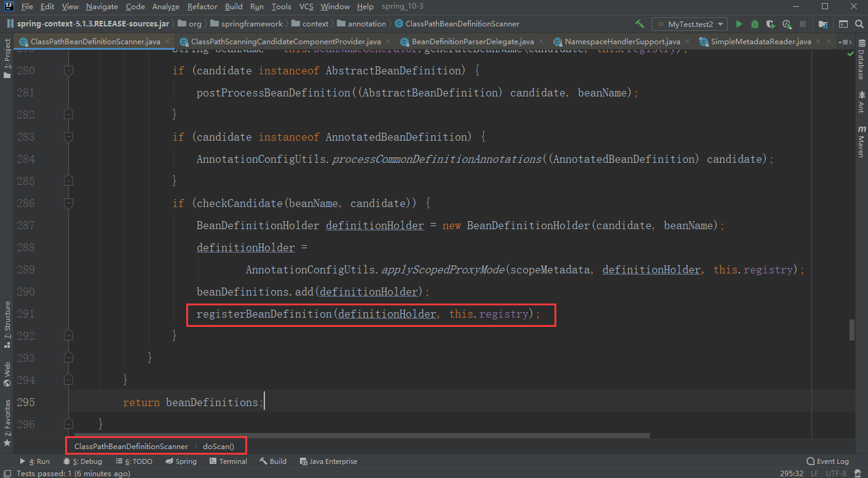The height and width of the screenshot is (478, 868).
Task: Open the Debug tool window
Action: 82,461
